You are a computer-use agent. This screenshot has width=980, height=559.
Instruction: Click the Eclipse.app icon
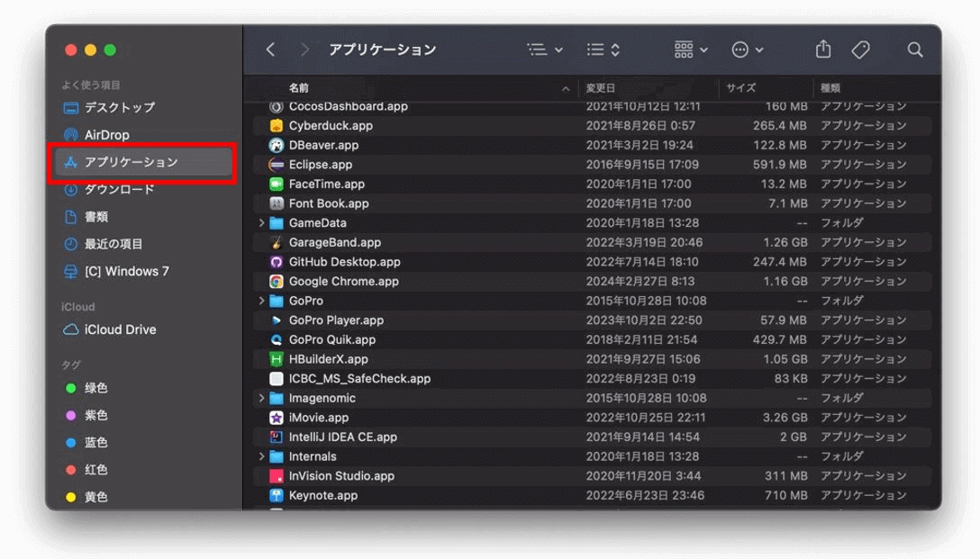[277, 165]
